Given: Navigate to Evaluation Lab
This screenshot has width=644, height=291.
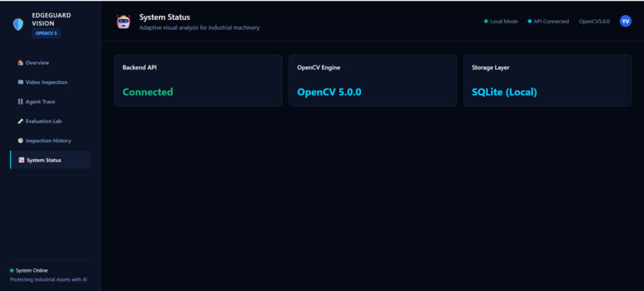Looking at the screenshot, I should pos(50,122).
